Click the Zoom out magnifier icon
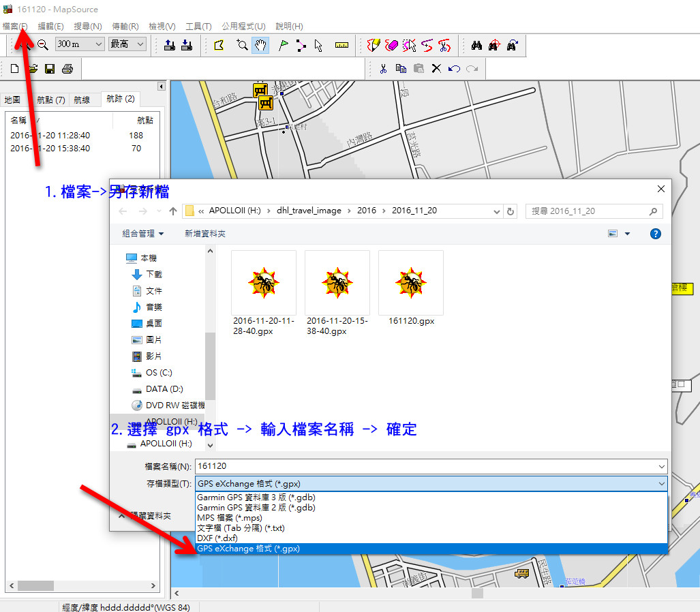 pyautogui.click(x=42, y=45)
